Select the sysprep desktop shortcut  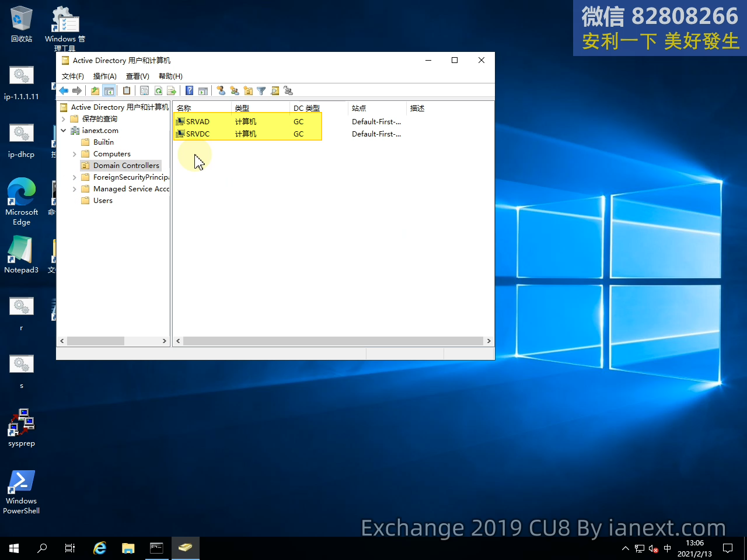[22, 428]
